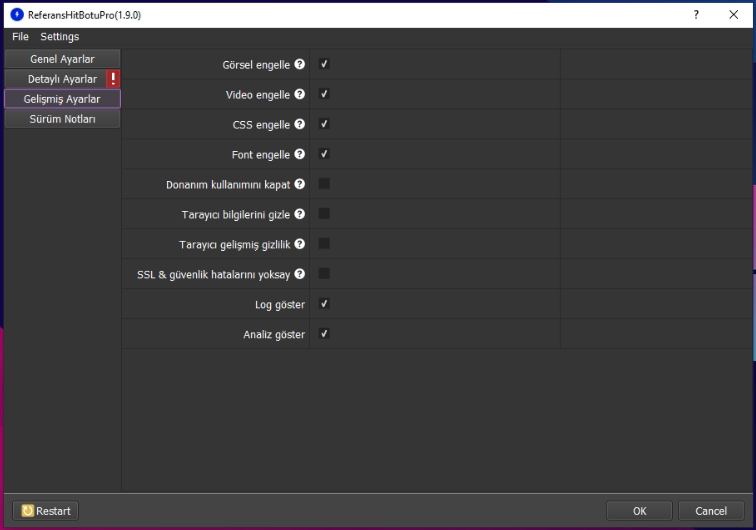Click the CSS engelle question mark icon
This screenshot has width=756, height=530.
[299, 125]
